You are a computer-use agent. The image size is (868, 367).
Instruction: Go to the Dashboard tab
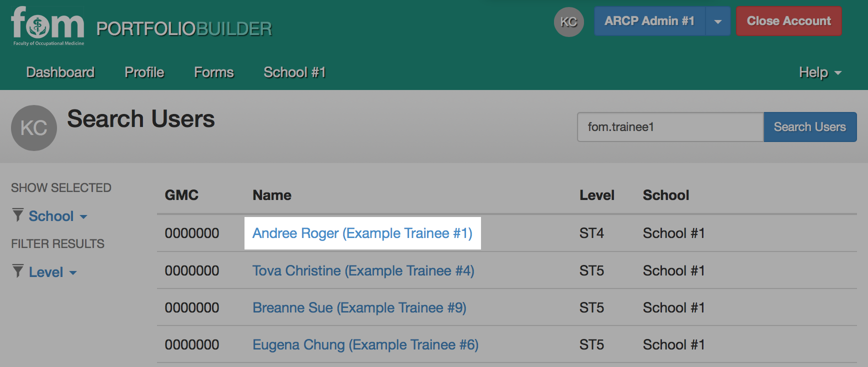click(60, 72)
